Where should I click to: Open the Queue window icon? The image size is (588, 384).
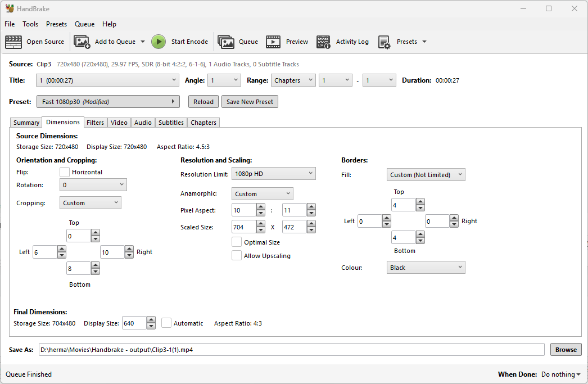tap(226, 42)
